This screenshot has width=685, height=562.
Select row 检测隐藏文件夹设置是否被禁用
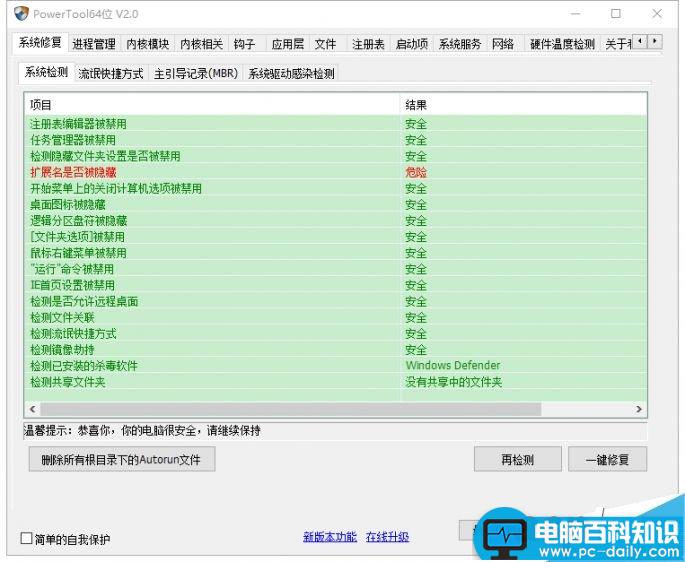[x=336, y=156]
